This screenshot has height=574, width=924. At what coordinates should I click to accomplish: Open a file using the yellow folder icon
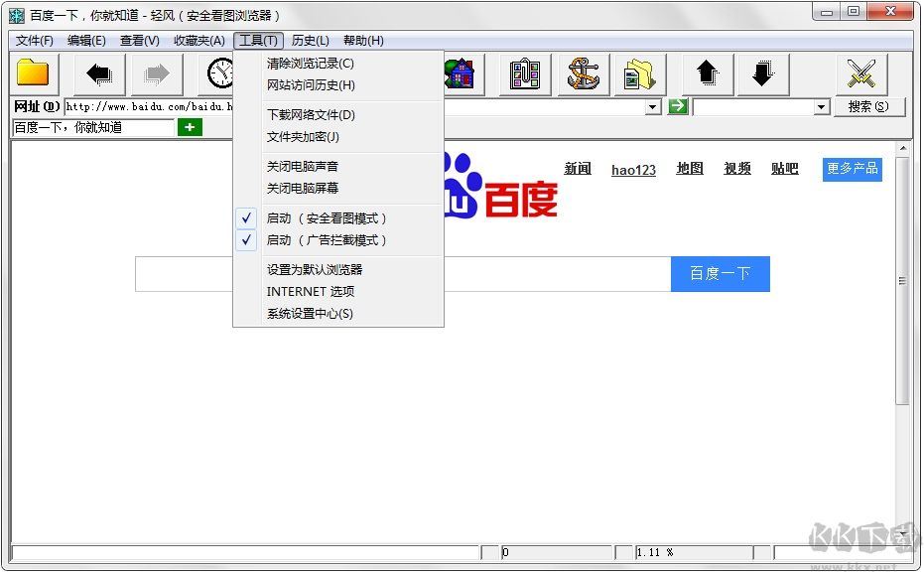pos(34,72)
